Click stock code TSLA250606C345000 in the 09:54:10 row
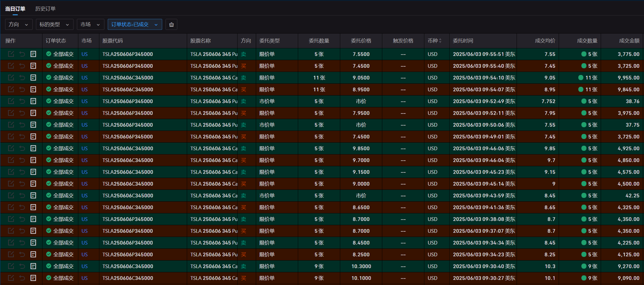This screenshot has height=285, width=644. (x=128, y=78)
